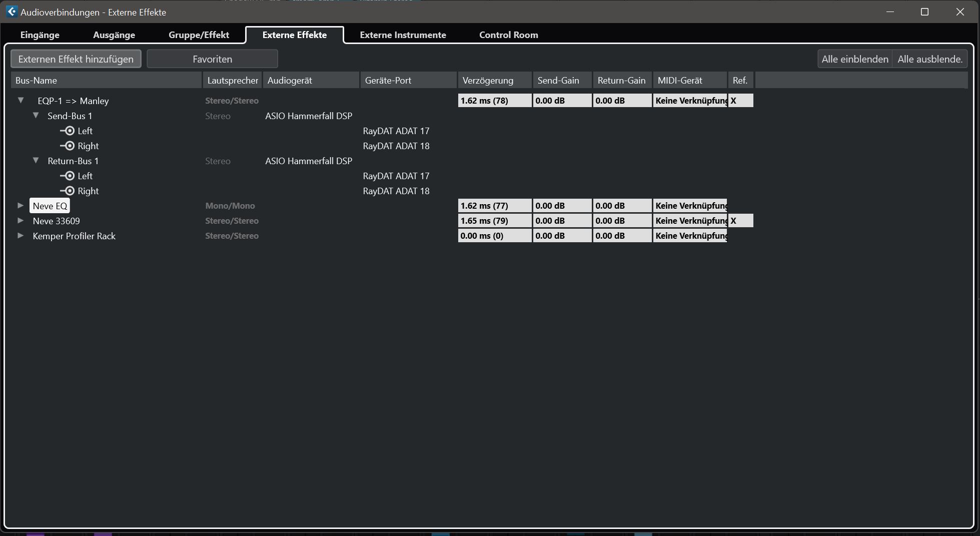Viewport: 980px width, 536px height.
Task: Open MIDI-Gerät Keine Verknüpfung for Kemper Profiler Rack
Action: tap(690, 236)
